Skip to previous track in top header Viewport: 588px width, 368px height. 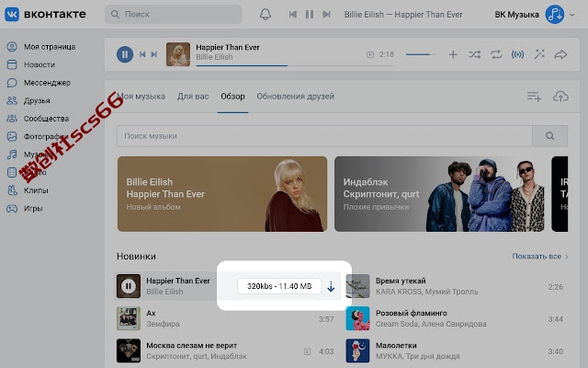coord(293,15)
